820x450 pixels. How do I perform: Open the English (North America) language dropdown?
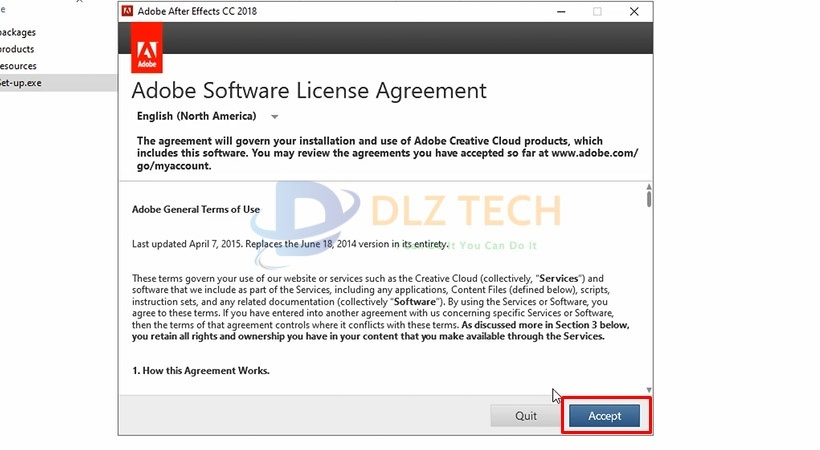coord(207,116)
